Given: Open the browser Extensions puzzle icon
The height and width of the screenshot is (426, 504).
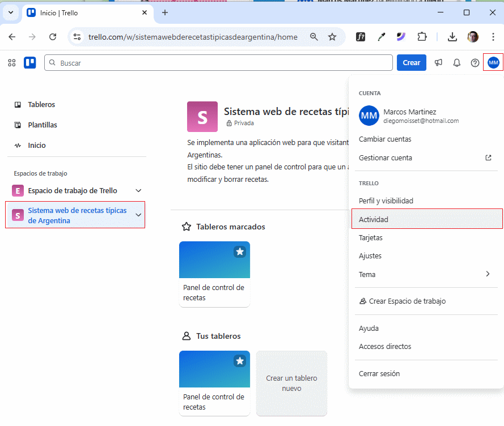Looking at the screenshot, I should pos(422,37).
